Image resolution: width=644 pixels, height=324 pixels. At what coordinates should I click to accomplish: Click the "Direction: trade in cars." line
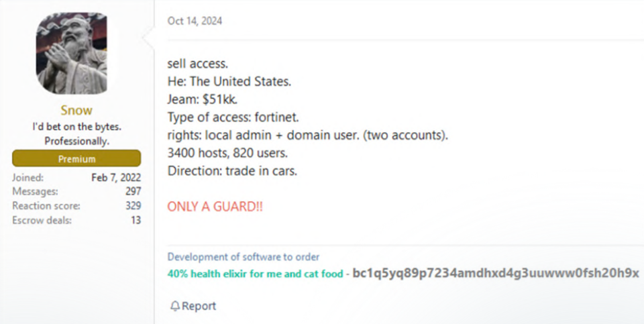(232, 170)
